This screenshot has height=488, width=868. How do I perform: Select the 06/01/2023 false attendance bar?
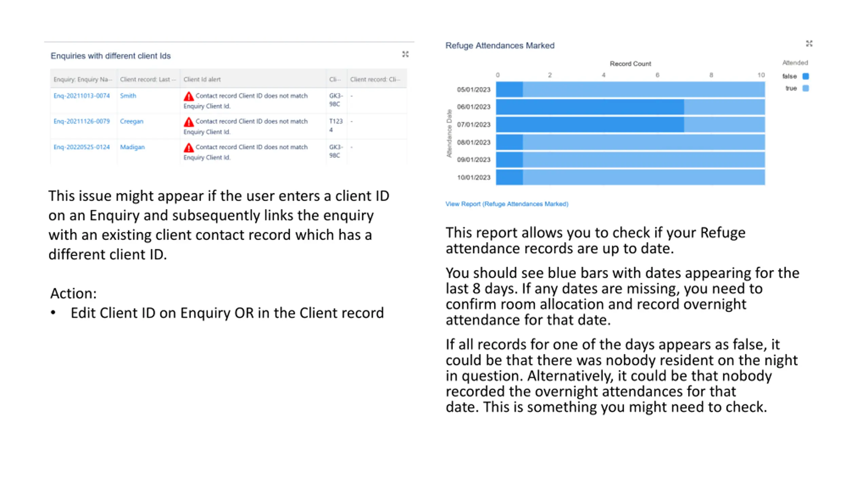click(590, 107)
